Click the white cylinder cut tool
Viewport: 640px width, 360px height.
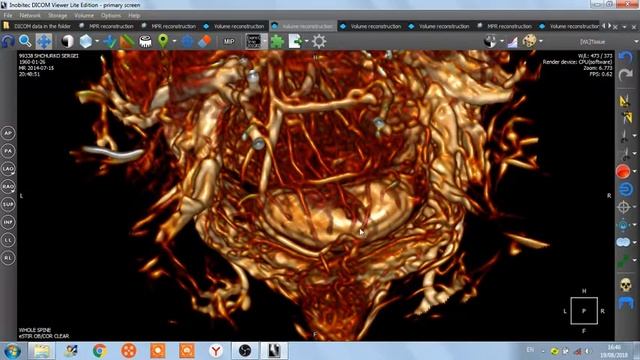pos(145,41)
